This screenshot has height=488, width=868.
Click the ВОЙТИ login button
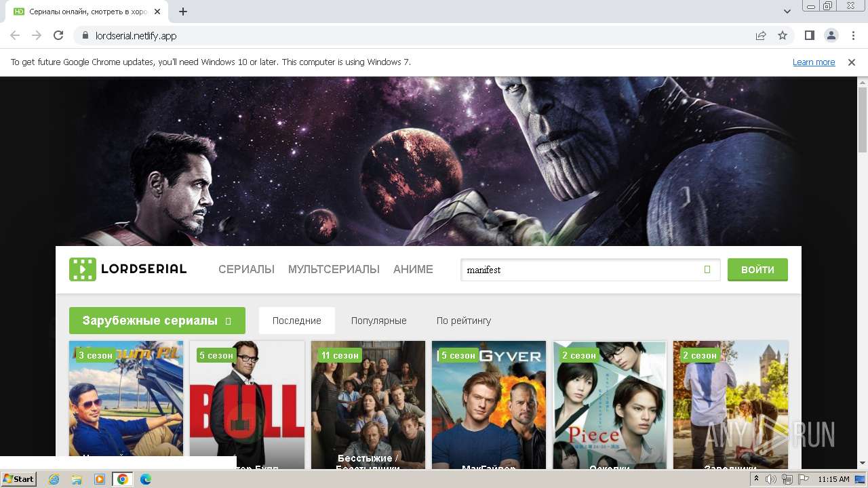(x=757, y=269)
